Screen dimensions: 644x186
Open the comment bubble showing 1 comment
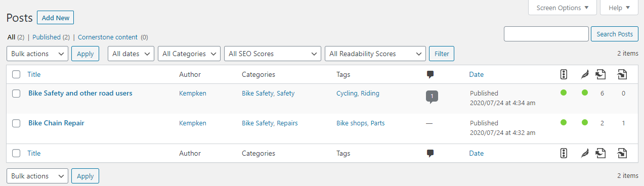[432, 96]
